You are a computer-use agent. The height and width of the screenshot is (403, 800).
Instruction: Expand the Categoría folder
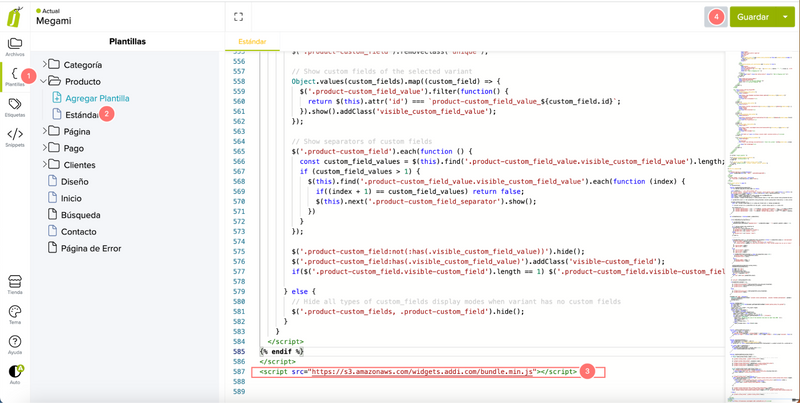click(45, 65)
